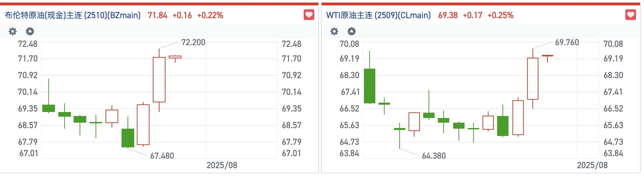This screenshot has width=644, height=176.
Task: Toggle favorite heart for WTI crude
Action: coord(631,15)
